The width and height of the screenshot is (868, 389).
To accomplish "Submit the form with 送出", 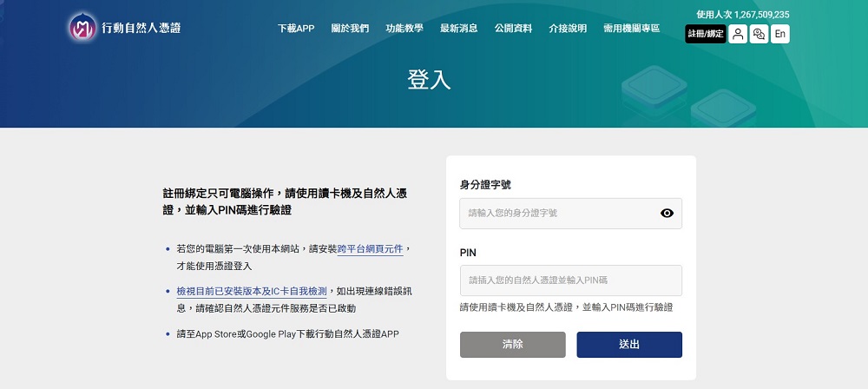I will (629, 345).
